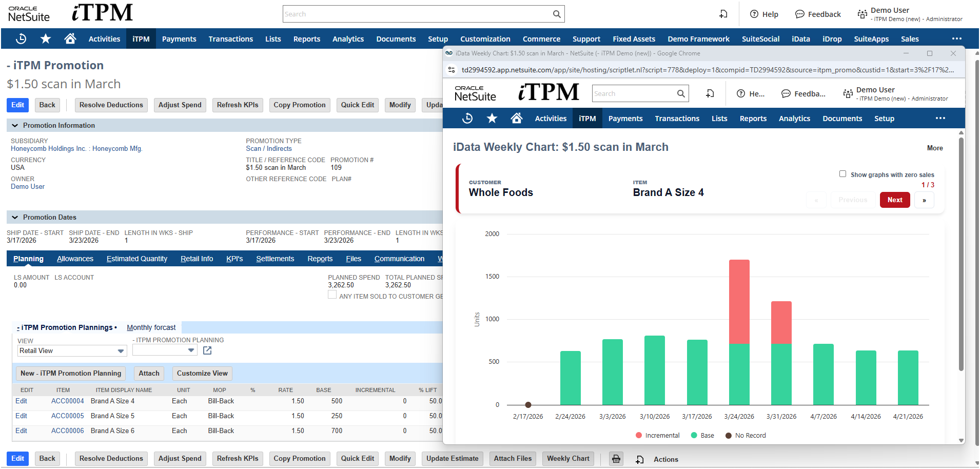The width and height of the screenshot is (980, 469).
Task: Open More menu in iData chart
Action: point(935,148)
